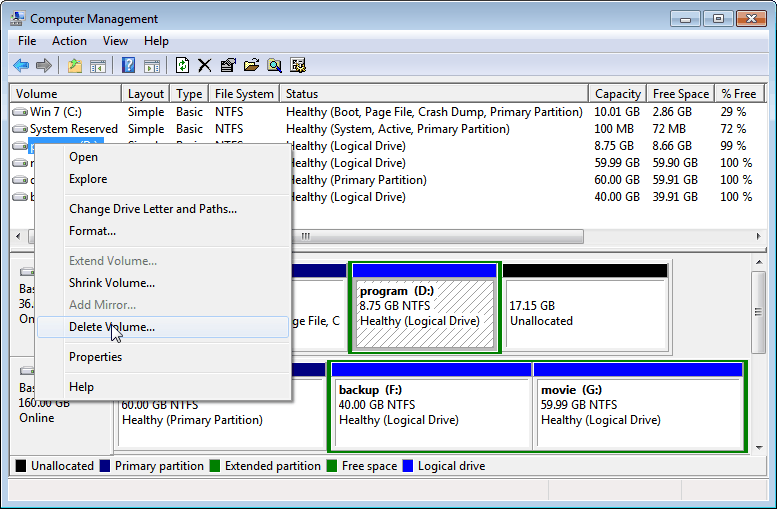The width and height of the screenshot is (777, 509).
Task: Click the Back arrow toolbar icon
Action: [21, 65]
